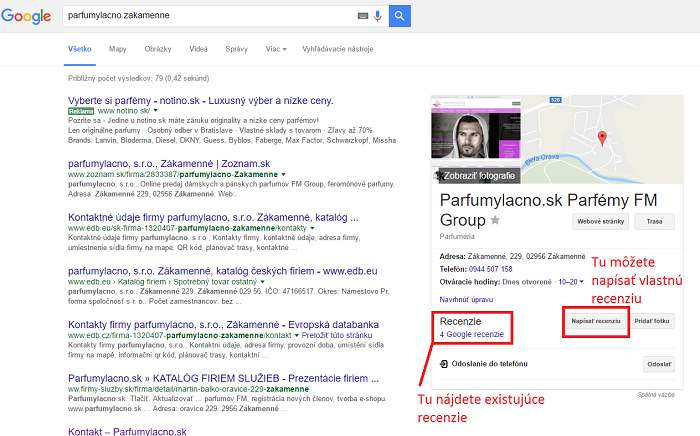The width and height of the screenshot is (700, 436).
Task: Click the Webové stránky button
Action: point(600,221)
